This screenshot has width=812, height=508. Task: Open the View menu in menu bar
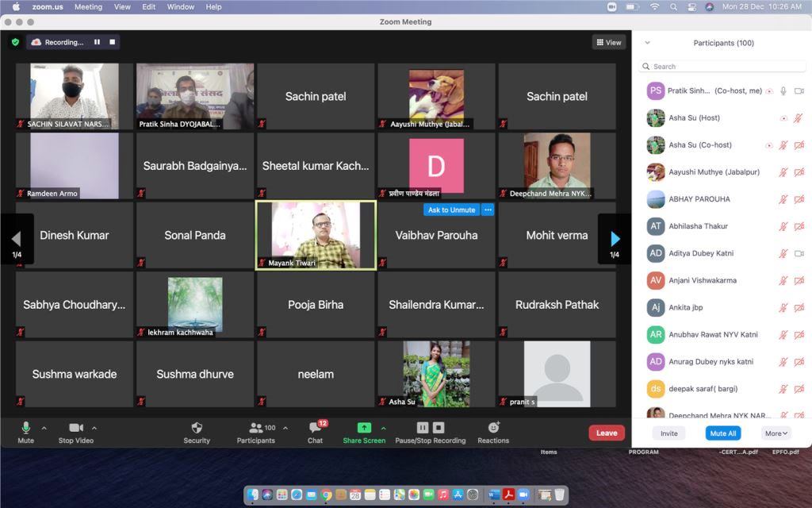pyautogui.click(x=122, y=6)
